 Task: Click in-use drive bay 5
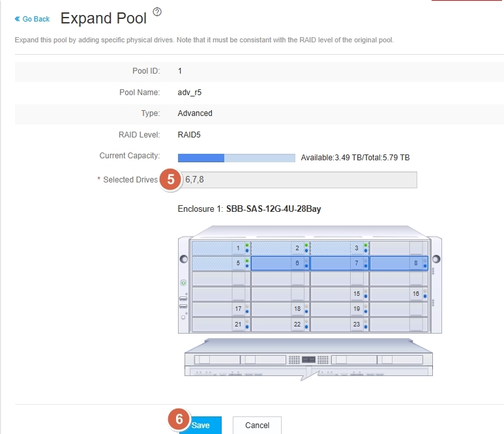tap(220, 263)
